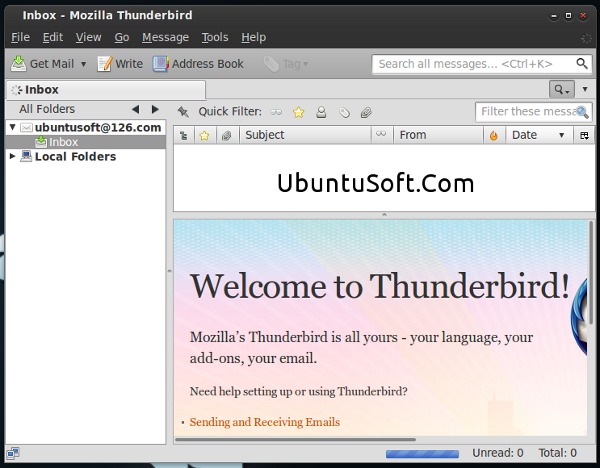
Task: Open the Go menu
Action: click(x=122, y=37)
